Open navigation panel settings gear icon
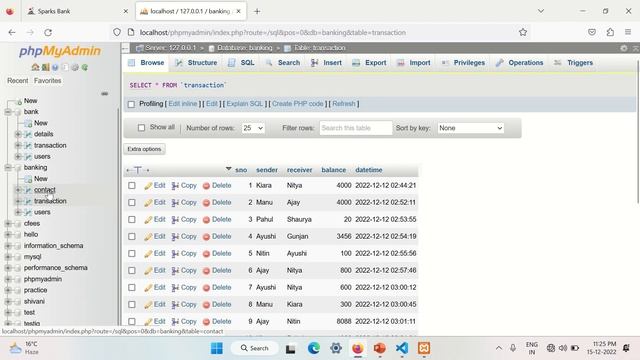Viewport: 640px width, 360px height. point(75,67)
